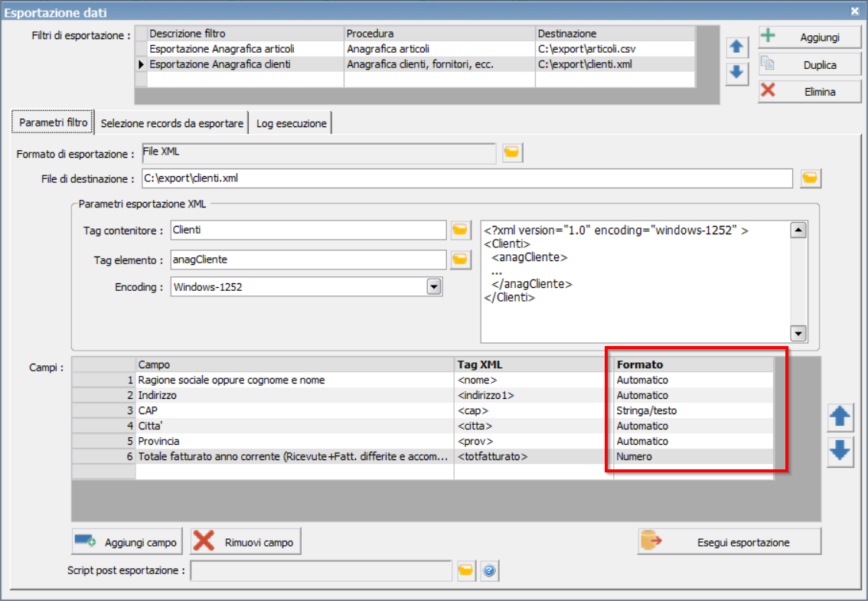Switch to Selezione records da esportare tab
The width and height of the screenshot is (868, 601).
pos(171,123)
